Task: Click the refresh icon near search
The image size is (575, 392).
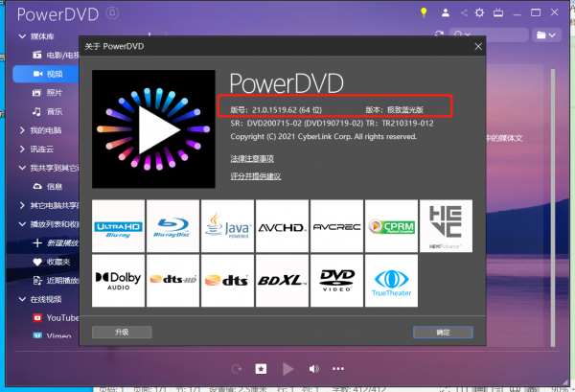Action: click(x=439, y=35)
